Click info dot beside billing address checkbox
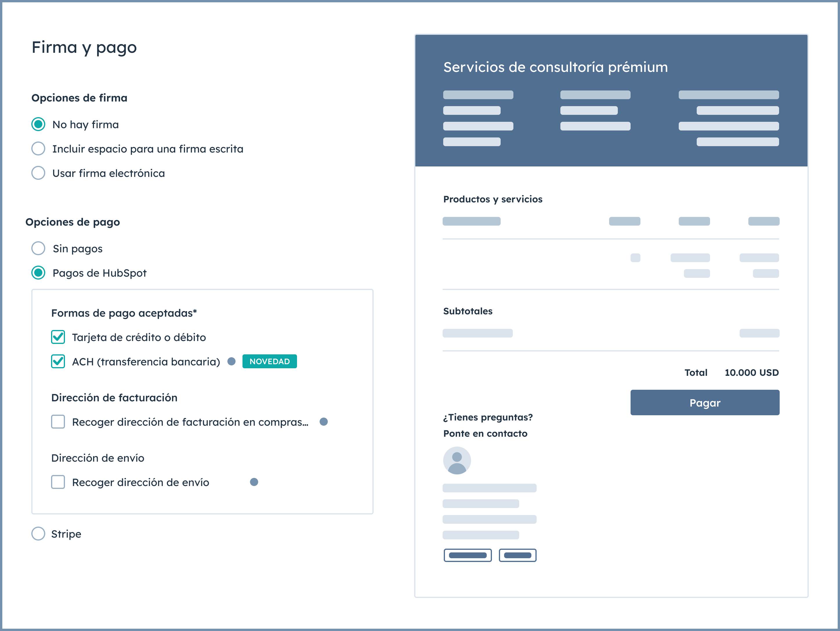 pyautogui.click(x=323, y=421)
